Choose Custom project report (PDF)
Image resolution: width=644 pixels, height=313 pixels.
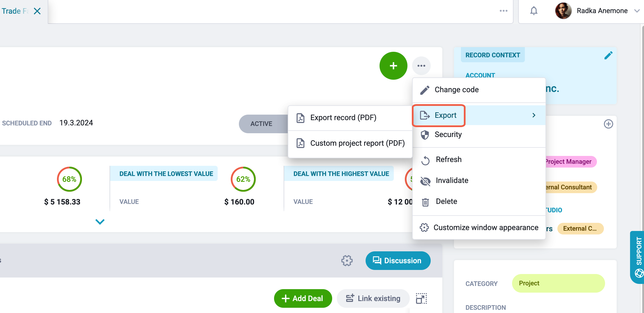point(350,143)
